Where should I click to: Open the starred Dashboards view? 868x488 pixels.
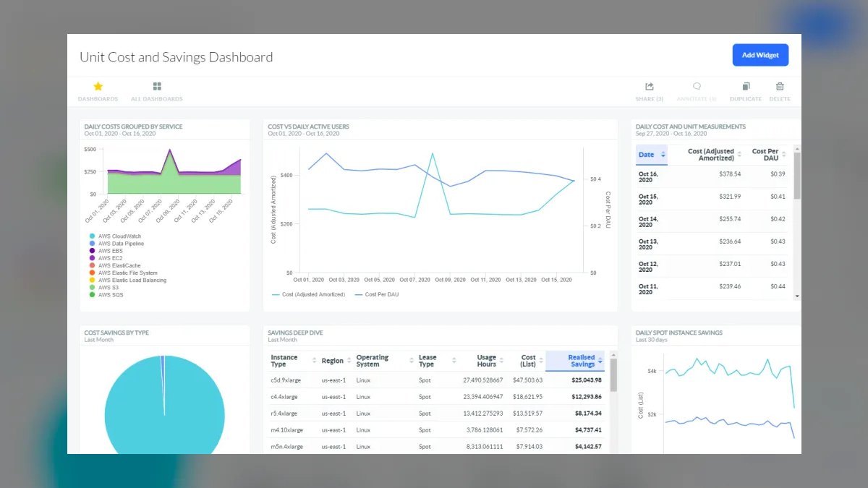point(98,91)
